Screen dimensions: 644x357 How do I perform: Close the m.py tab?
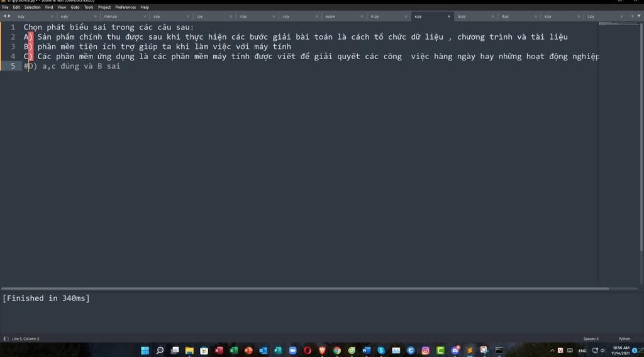pyautogui.click(x=406, y=16)
